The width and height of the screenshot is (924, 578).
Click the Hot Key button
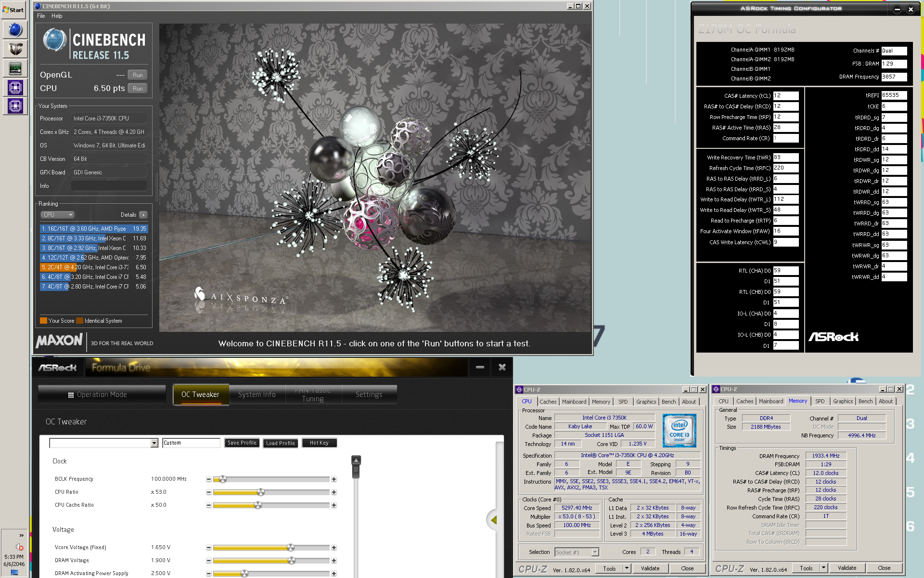click(x=319, y=443)
